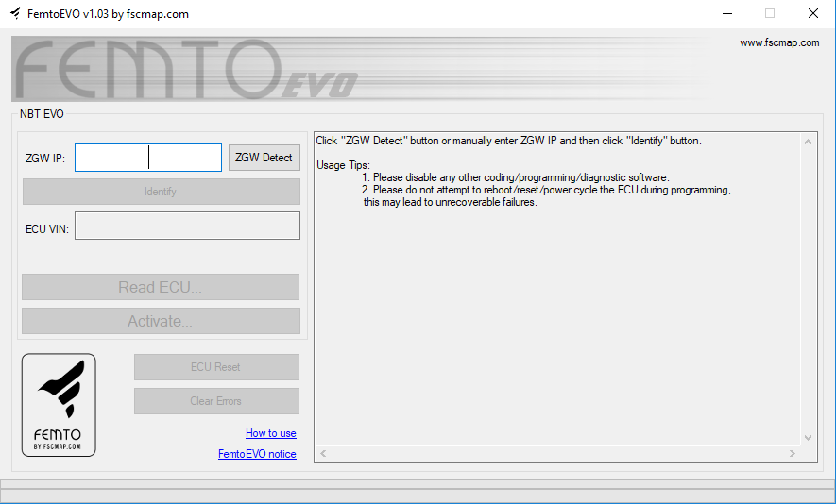The image size is (836, 504).
Task: Click the Identify button
Action: tap(161, 192)
